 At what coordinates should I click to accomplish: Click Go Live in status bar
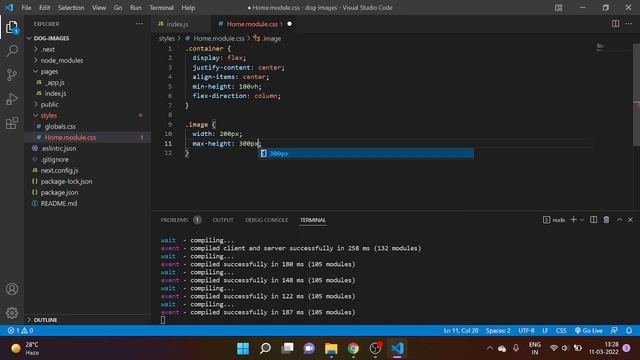click(589, 330)
